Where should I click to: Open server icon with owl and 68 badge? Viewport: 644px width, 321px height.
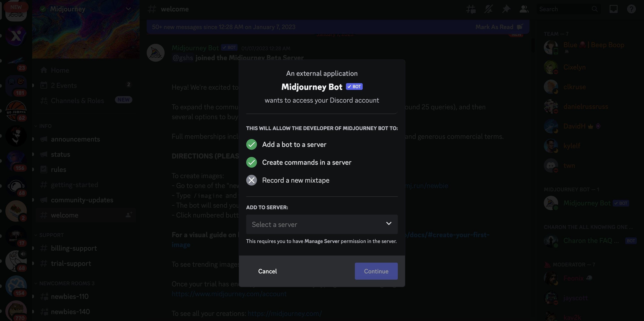[16, 261]
